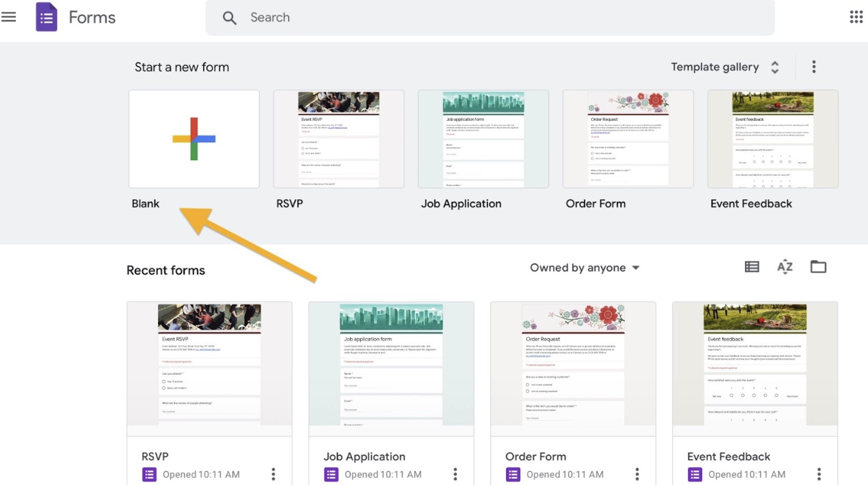The image size is (868, 485).
Task: Open the A-Z sort options
Action: (785, 267)
